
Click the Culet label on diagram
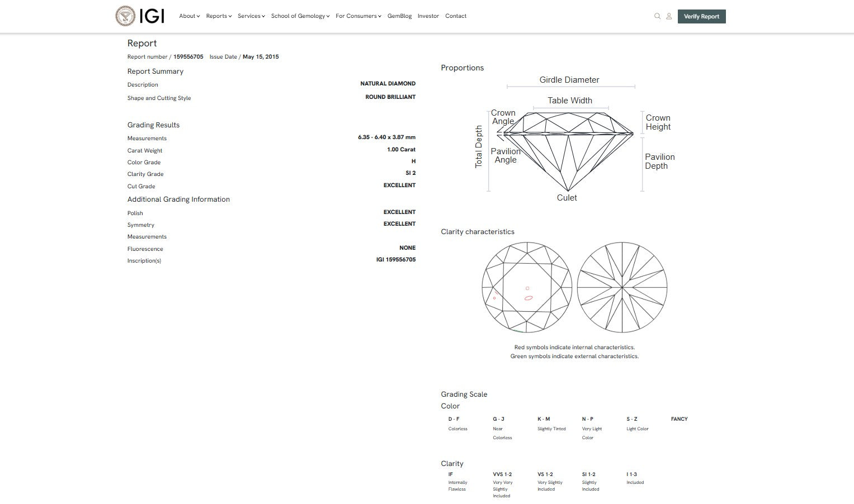pyautogui.click(x=567, y=198)
